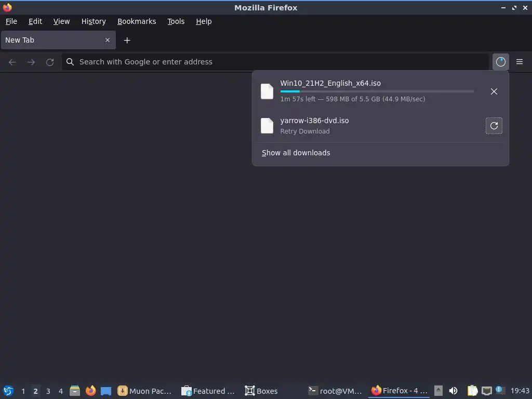The width and height of the screenshot is (532, 399).
Task: Click Show all downloads
Action: [x=296, y=153]
